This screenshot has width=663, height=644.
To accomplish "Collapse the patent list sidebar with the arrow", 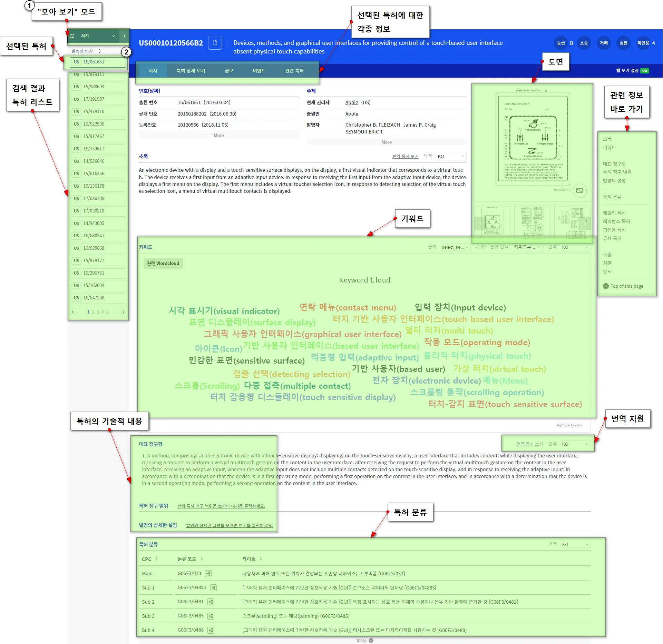I will point(124,36).
